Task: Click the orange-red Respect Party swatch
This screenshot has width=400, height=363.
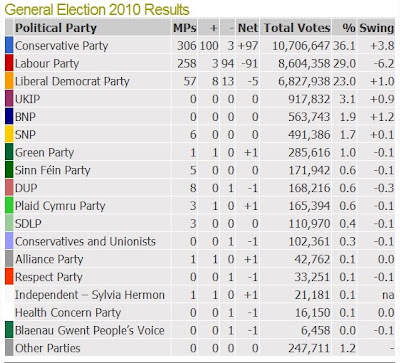Action: point(9,277)
